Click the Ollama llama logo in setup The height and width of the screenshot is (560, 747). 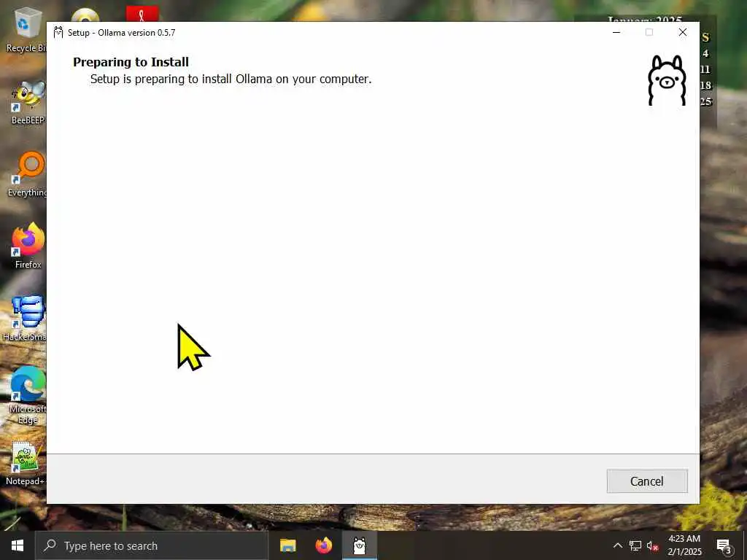coord(667,80)
